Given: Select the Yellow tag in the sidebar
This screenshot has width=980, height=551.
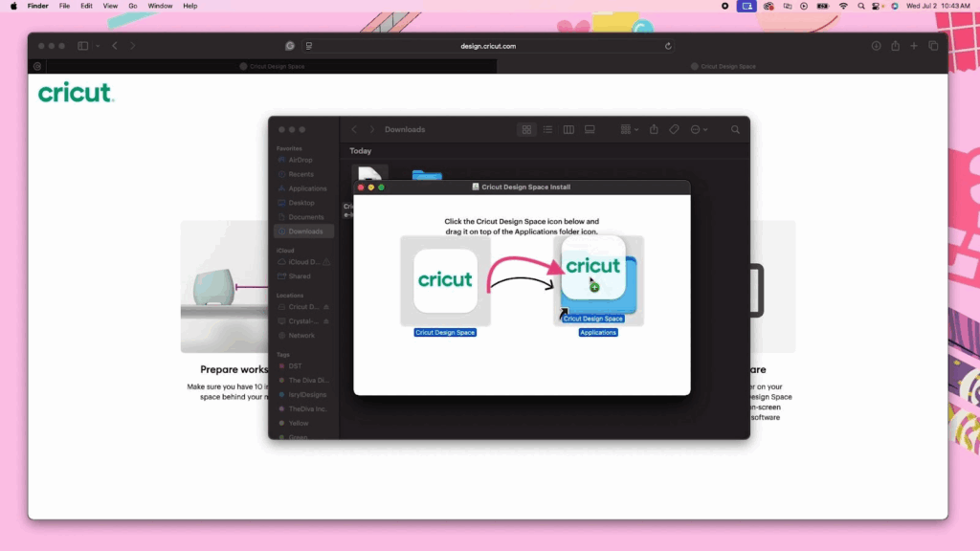Looking at the screenshot, I should click(x=303, y=423).
